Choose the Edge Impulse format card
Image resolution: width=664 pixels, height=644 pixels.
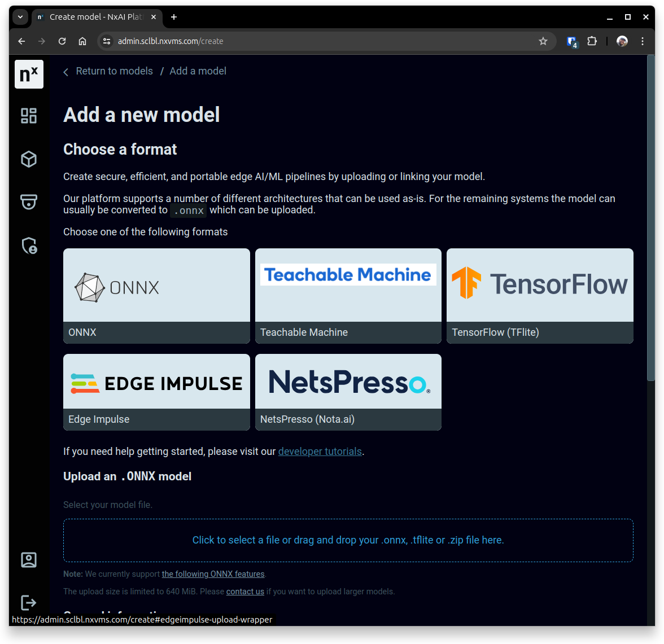(157, 392)
